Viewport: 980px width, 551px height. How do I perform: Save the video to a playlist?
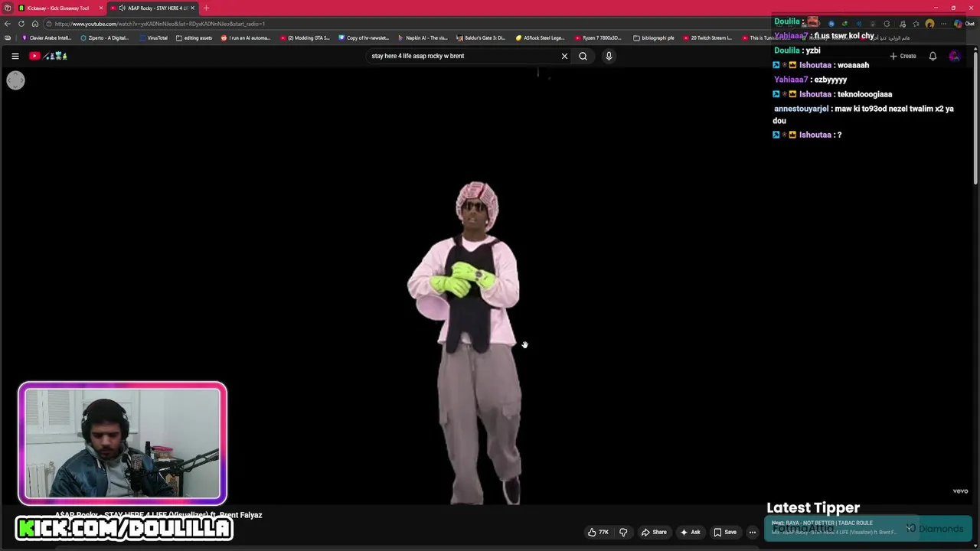724,532
